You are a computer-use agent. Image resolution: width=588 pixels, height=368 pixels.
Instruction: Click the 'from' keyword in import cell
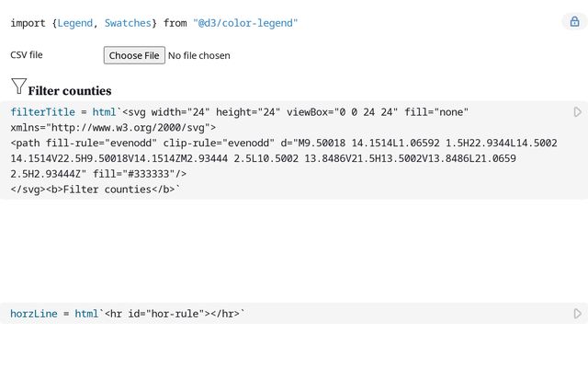point(175,23)
